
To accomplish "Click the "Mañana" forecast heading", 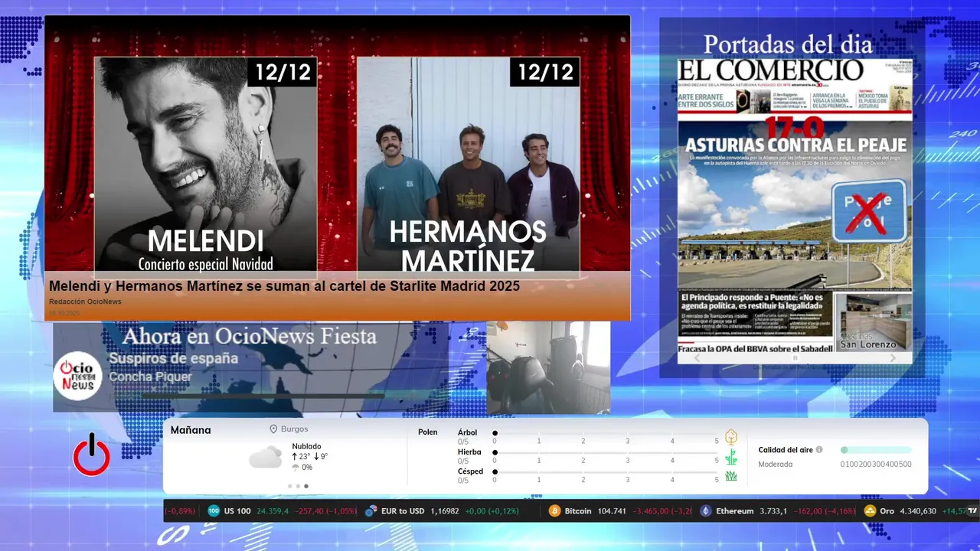I will pyautogui.click(x=191, y=430).
